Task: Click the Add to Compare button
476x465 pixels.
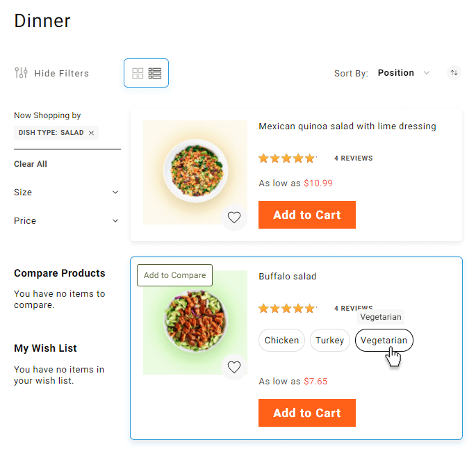Action: point(174,275)
